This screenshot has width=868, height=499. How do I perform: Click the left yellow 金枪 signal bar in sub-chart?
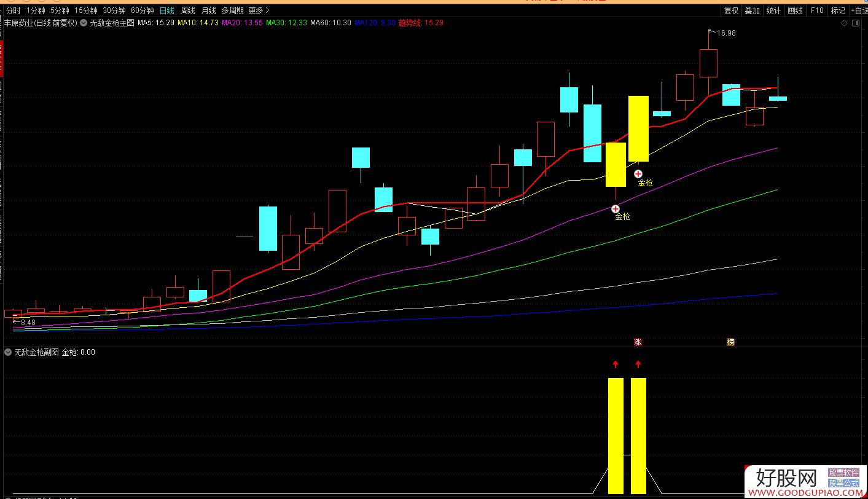point(616,436)
